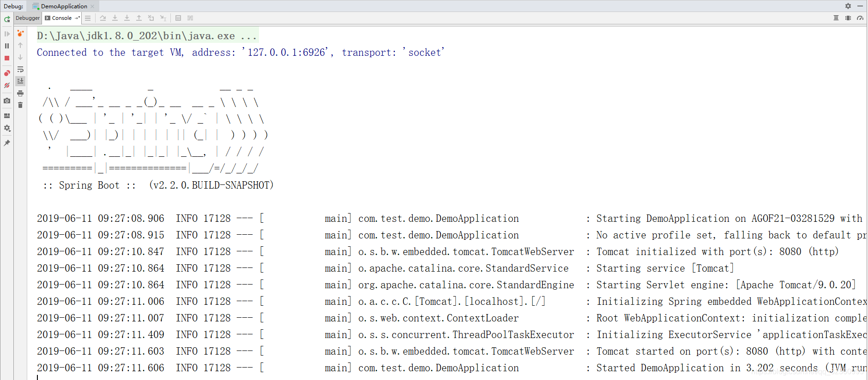Click the Drop Frame icon

coord(151,18)
